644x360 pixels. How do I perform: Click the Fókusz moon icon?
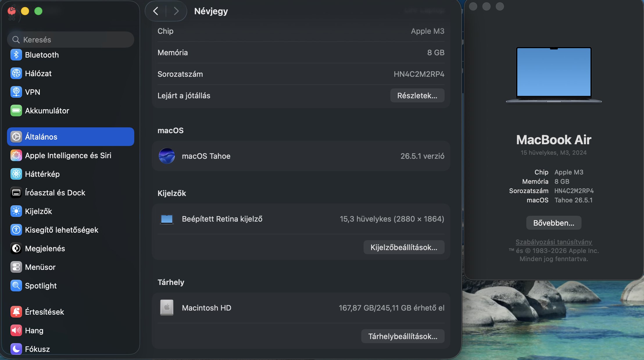(x=16, y=349)
